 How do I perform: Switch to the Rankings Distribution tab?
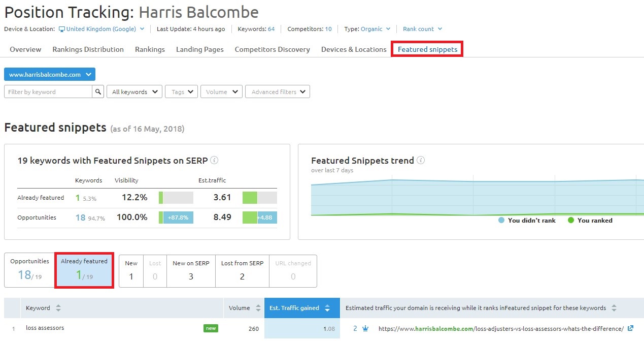(x=88, y=49)
